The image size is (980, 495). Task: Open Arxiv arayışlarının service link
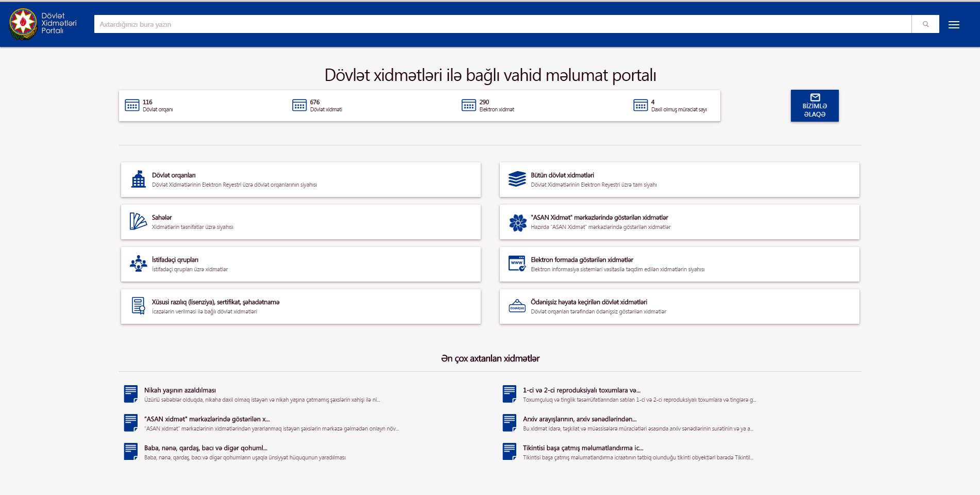[x=579, y=419]
